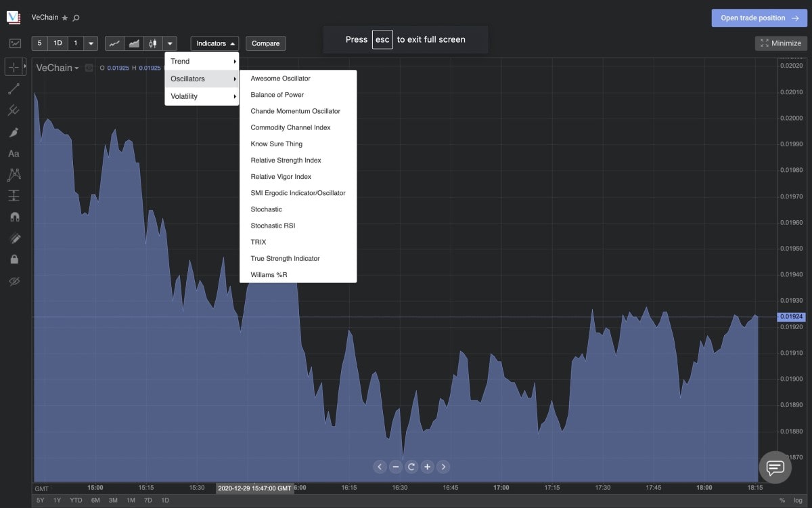This screenshot has height=508, width=812.
Task: Toggle percent scale
Action: [x=782, y=501]
